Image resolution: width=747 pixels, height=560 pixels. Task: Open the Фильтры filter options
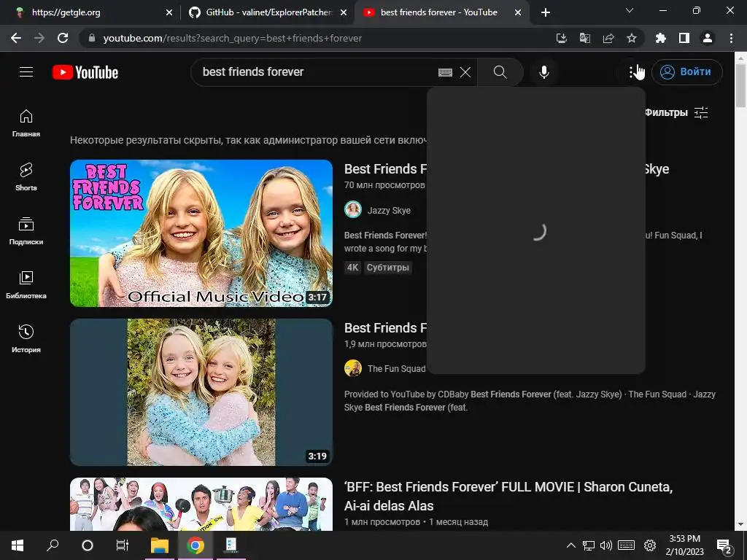point(676,113)
